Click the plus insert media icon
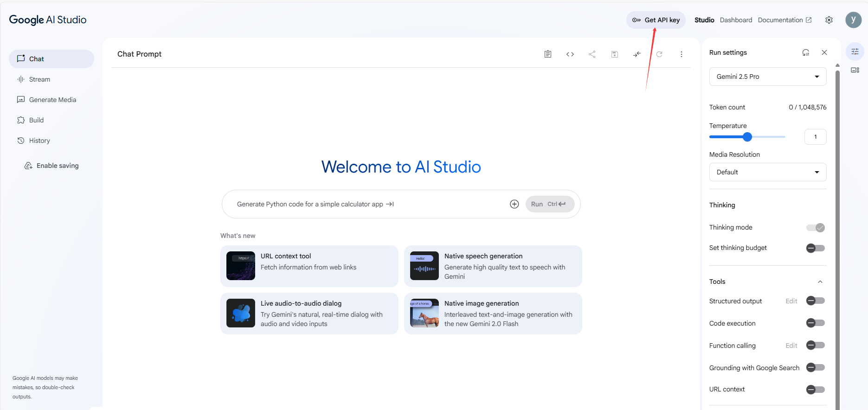The width and height of the screenshot is (868, 410). [514, 204]
